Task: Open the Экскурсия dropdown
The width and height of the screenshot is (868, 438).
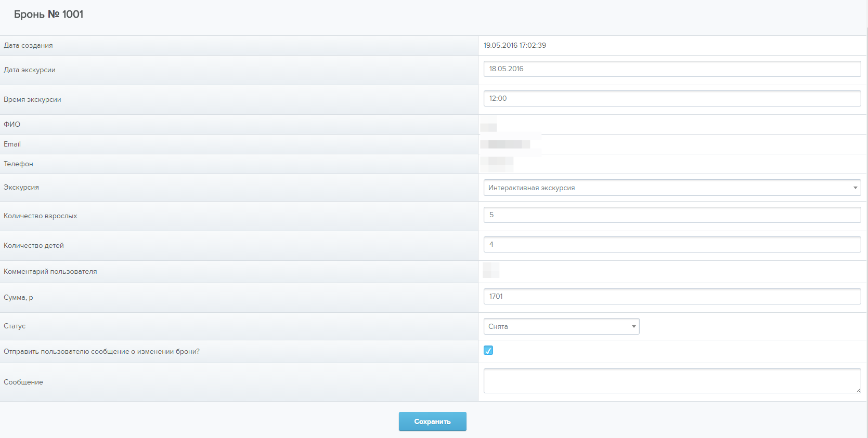Action: tap(671, 188)
